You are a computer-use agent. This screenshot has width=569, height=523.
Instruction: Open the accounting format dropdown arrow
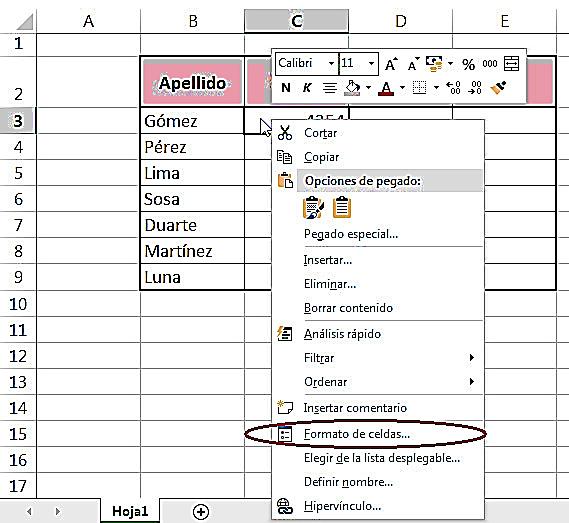(x=450, y=64)
